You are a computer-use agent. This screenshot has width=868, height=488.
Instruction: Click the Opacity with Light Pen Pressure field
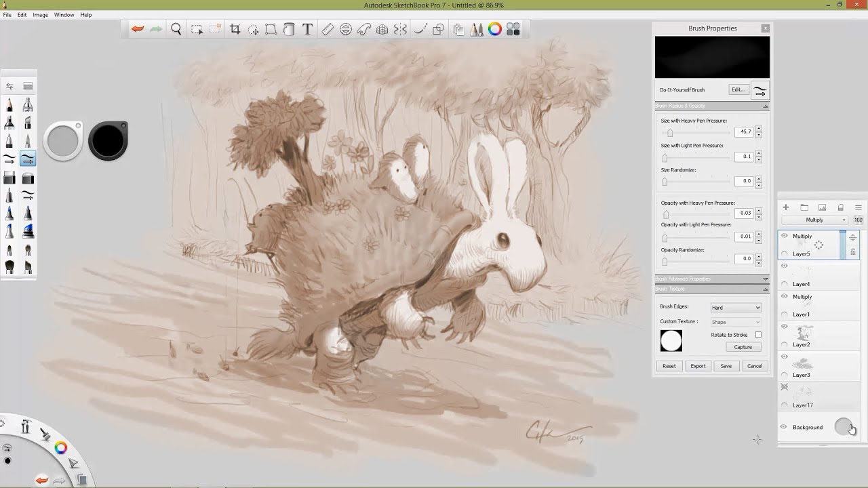(x=744, y=237)
